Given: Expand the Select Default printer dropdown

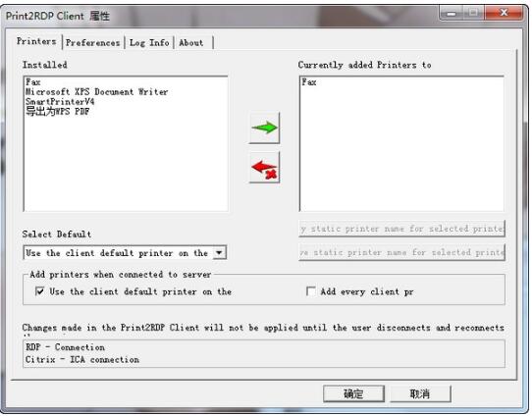Looking at the screenshot, I should pos(219,252).
